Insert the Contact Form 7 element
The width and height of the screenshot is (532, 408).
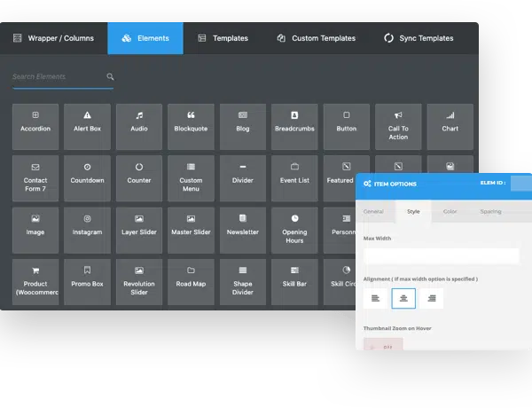pos(35,177)
